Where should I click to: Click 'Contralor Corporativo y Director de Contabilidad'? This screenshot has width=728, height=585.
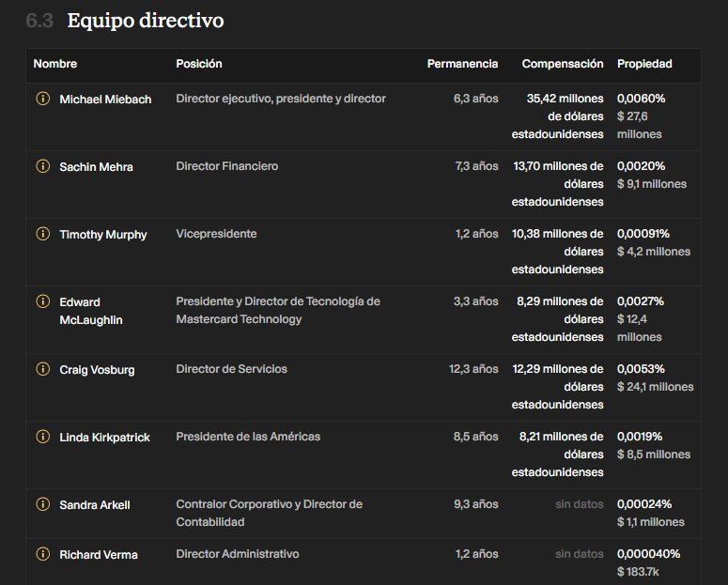270,513
